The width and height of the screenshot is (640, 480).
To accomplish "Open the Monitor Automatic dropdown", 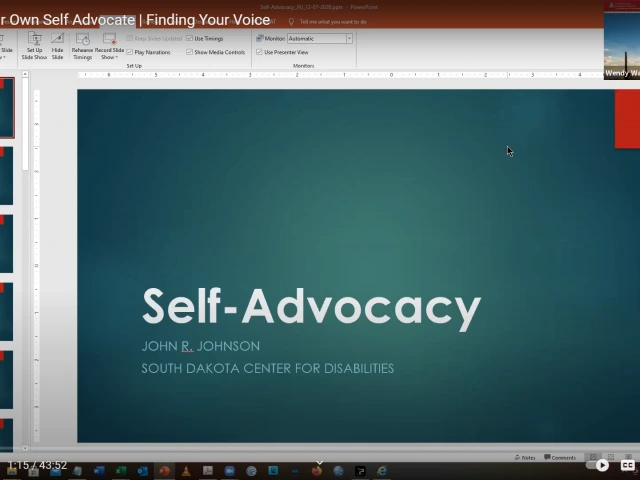I will pos(349,38).
